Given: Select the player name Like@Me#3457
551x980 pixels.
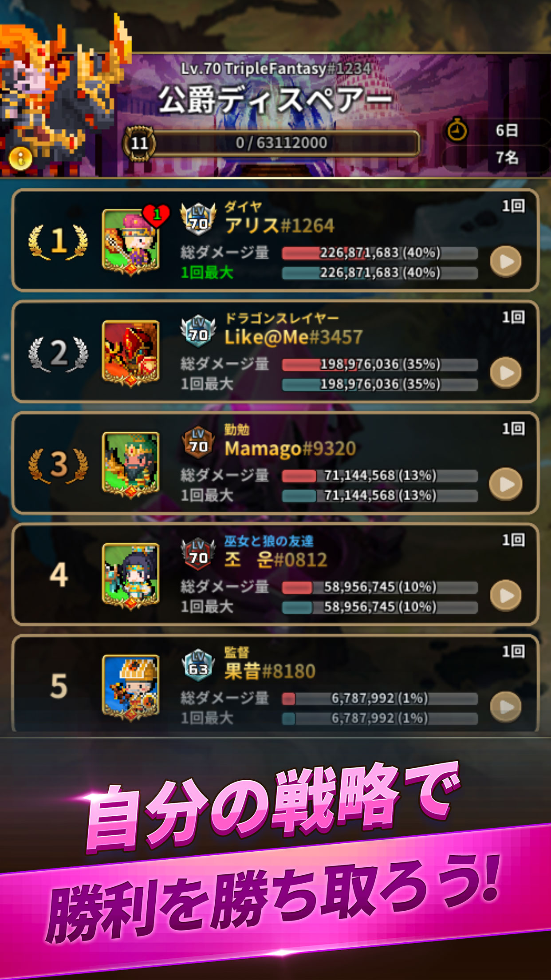Looking at the screenshot, I should 293,337.
